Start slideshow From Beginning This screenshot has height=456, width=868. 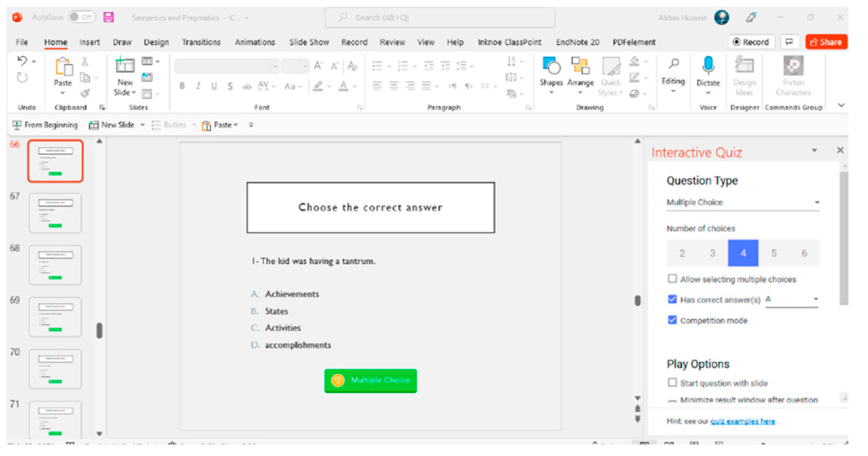[x=45, y=125]
